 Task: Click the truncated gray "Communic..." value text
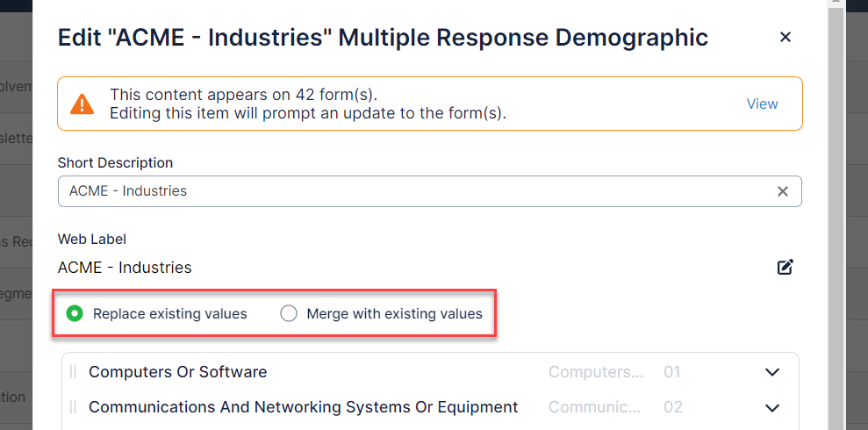[x=594, y=407]
